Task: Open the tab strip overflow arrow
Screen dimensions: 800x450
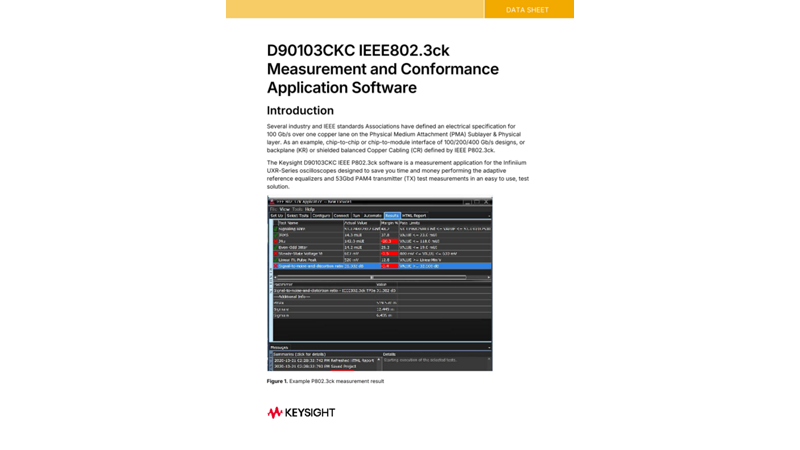Action: pos(489,216)
